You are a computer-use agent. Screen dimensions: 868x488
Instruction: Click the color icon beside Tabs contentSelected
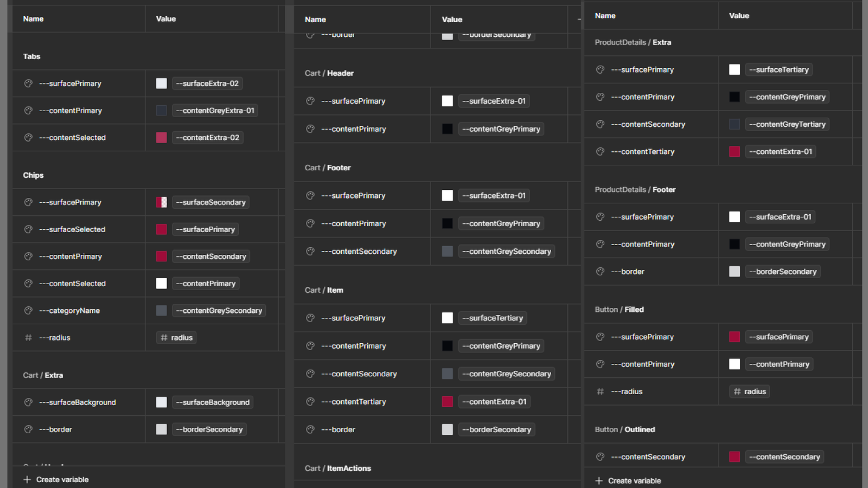pyautogui.click(x=28, y=138)
